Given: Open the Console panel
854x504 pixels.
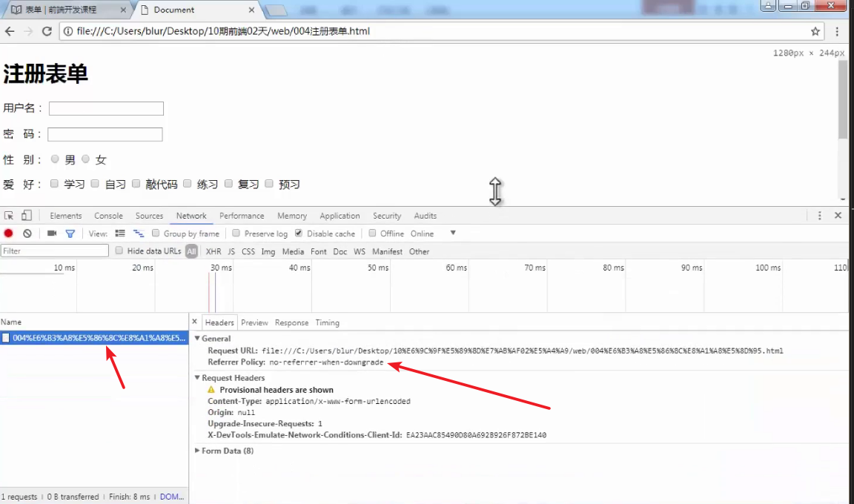Looking at the screenshot, I should pyautogui.click(x=108, y=216).
